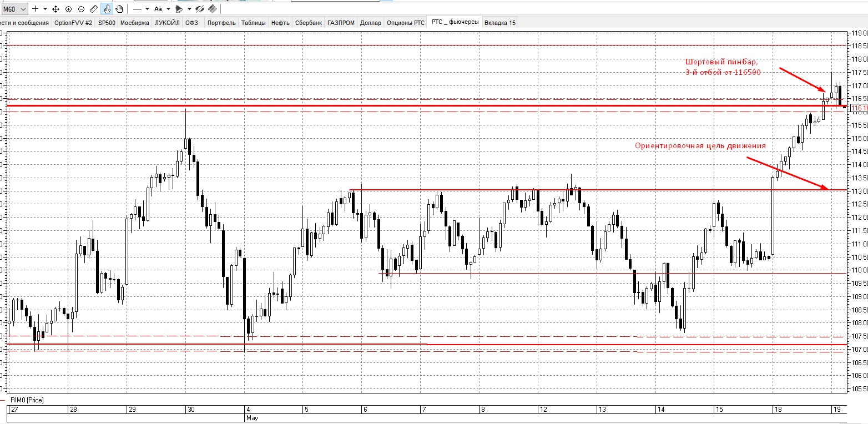Click the date 7 on time axis
Screen dimensions: 868x424
click(x=424, y=410)
